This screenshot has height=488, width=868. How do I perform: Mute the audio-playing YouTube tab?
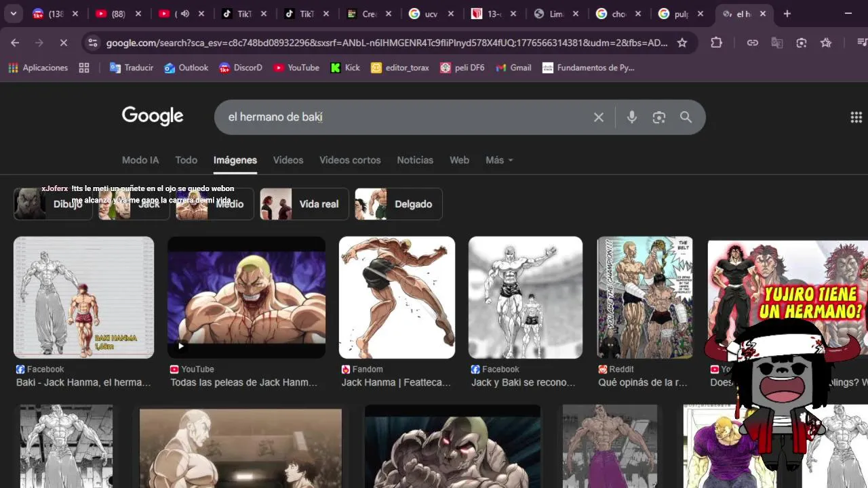[184, 14]
